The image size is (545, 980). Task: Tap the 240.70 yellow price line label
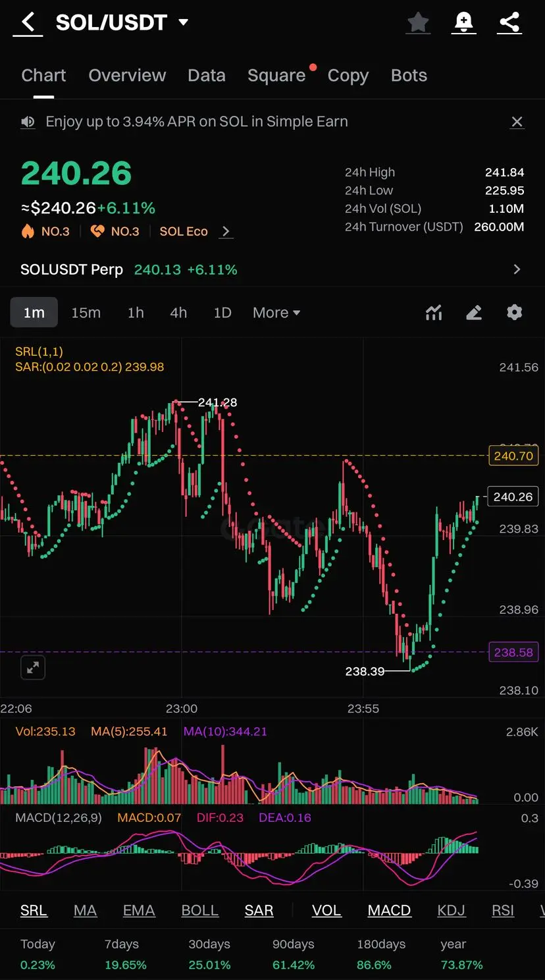point(513,456)
